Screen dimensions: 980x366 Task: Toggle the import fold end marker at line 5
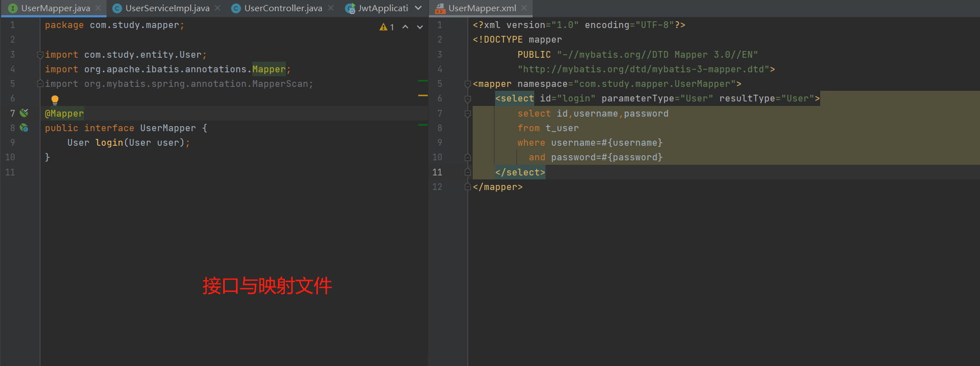coord(40,84)
